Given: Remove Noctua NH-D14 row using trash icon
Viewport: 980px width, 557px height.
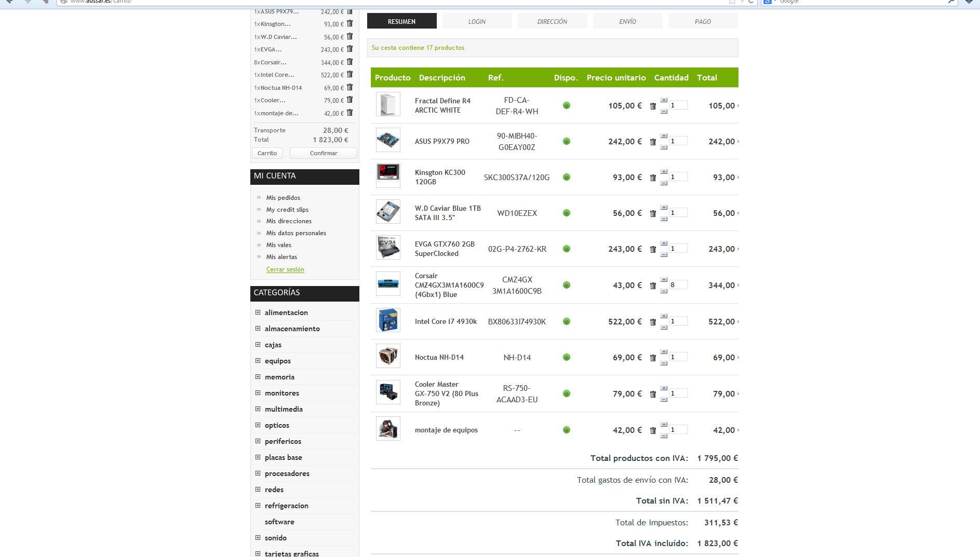Looking at the screenshot, I should coord(653,358).
